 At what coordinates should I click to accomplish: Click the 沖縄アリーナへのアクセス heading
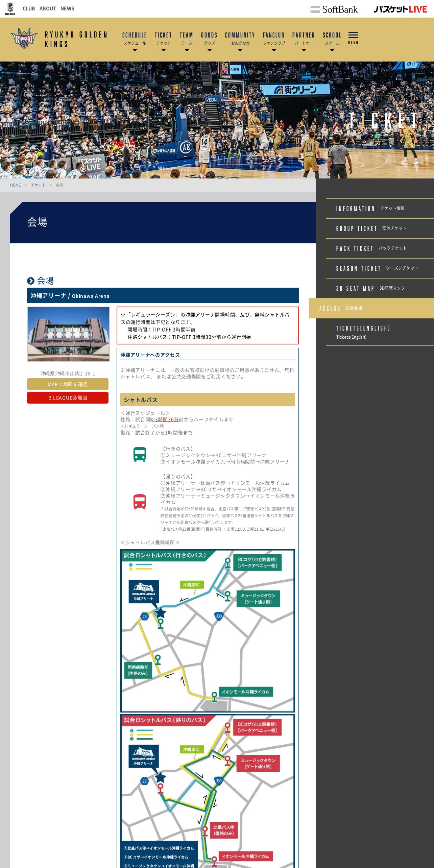[150, 355]
